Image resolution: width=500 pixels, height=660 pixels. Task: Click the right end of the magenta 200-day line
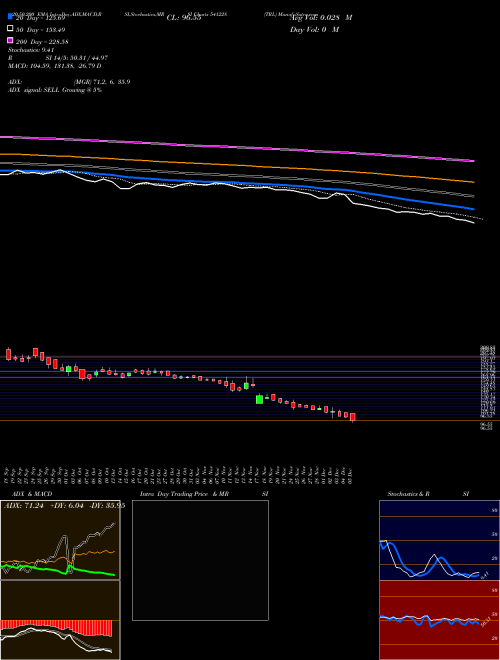(473, 160)
